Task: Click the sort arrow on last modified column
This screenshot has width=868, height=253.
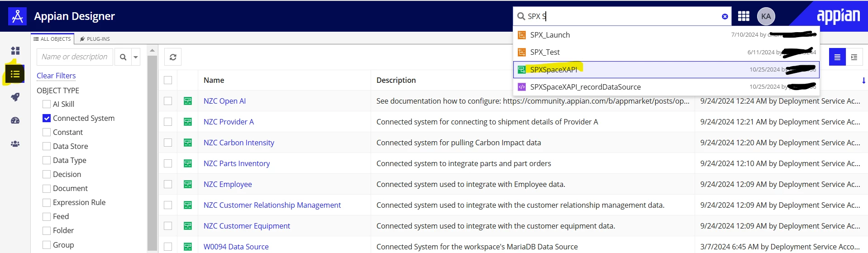Action: point(863,81)
